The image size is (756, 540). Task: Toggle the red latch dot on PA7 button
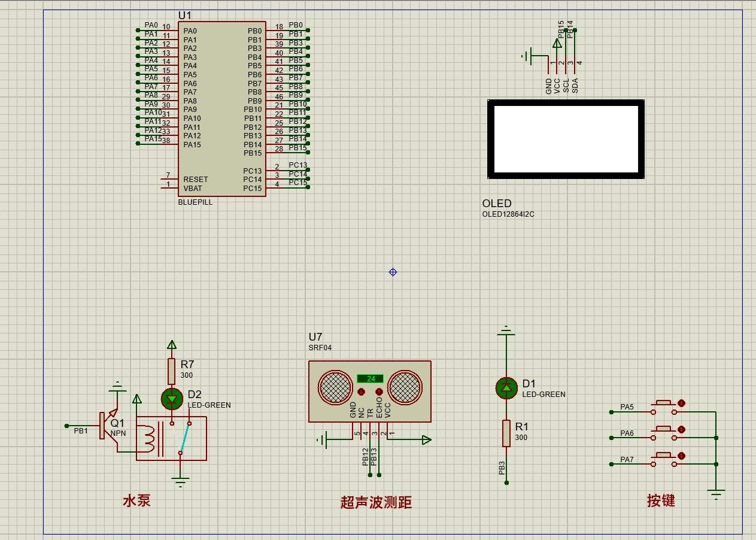(681, 456)
